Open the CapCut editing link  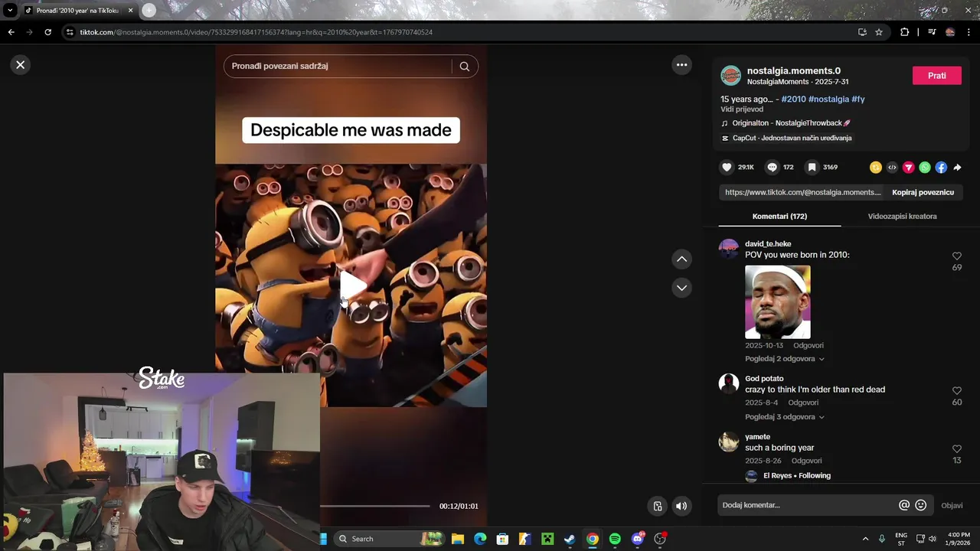(x=792, y=139)
